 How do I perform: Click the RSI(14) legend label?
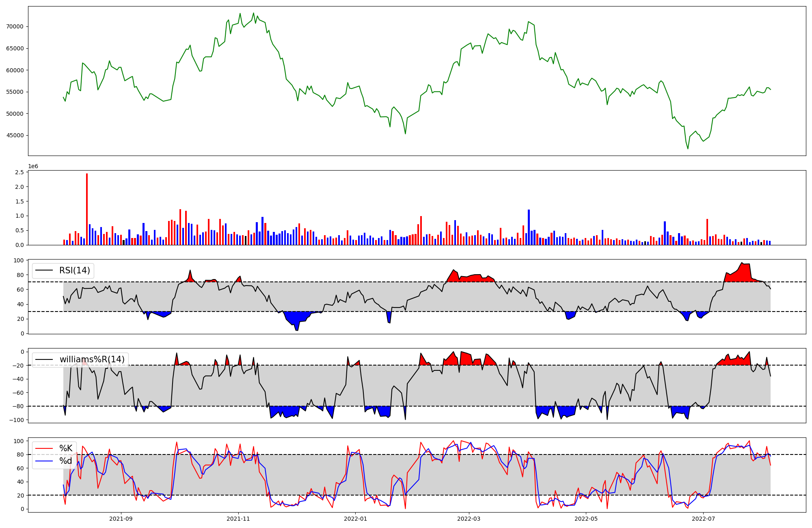pos(75,270)
